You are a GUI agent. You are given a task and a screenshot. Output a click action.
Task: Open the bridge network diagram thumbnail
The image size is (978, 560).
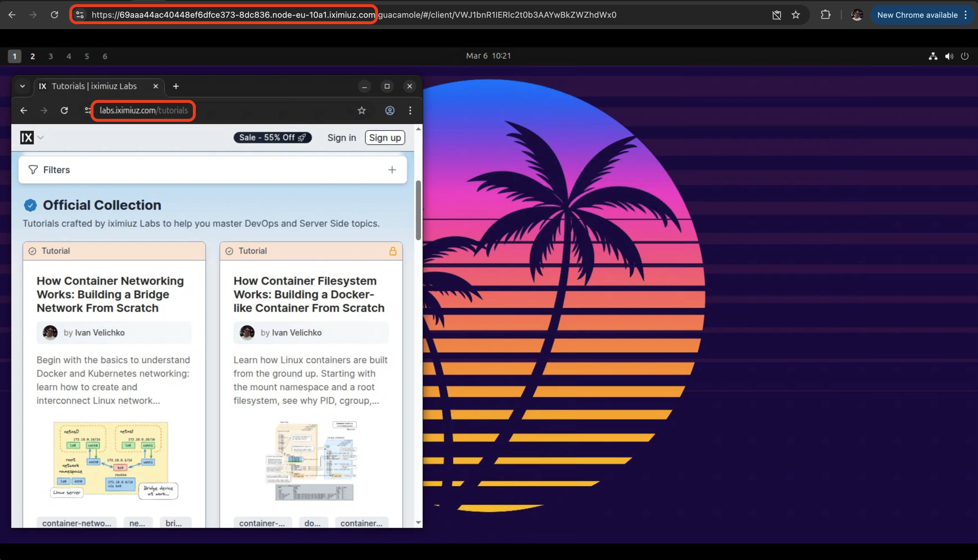click(x=114, y=461)
